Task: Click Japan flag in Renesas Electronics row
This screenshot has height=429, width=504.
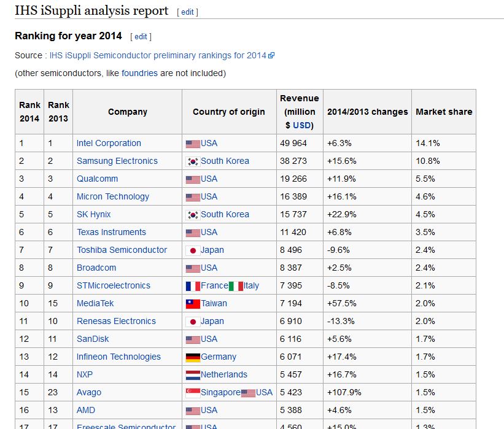Action: click(193, 322)
